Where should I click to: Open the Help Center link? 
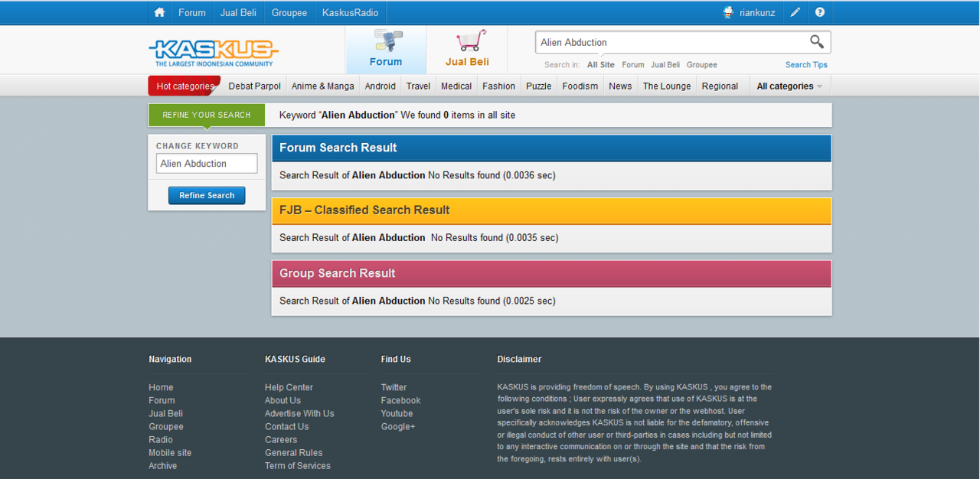click(289, 387)
